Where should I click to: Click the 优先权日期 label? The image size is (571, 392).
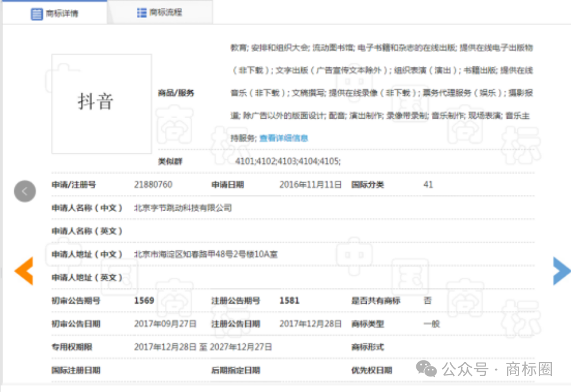coord(372,370)
